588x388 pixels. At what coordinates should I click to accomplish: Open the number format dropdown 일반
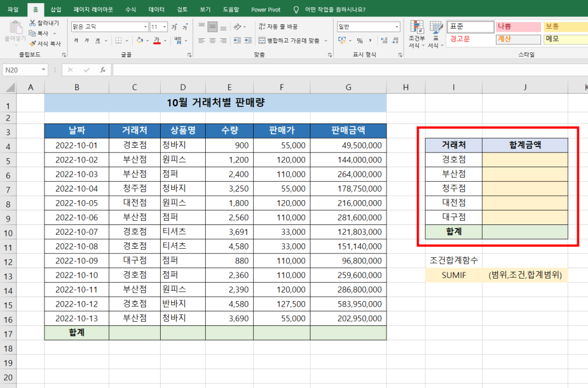pyautogui.click(x=397, y=27)
